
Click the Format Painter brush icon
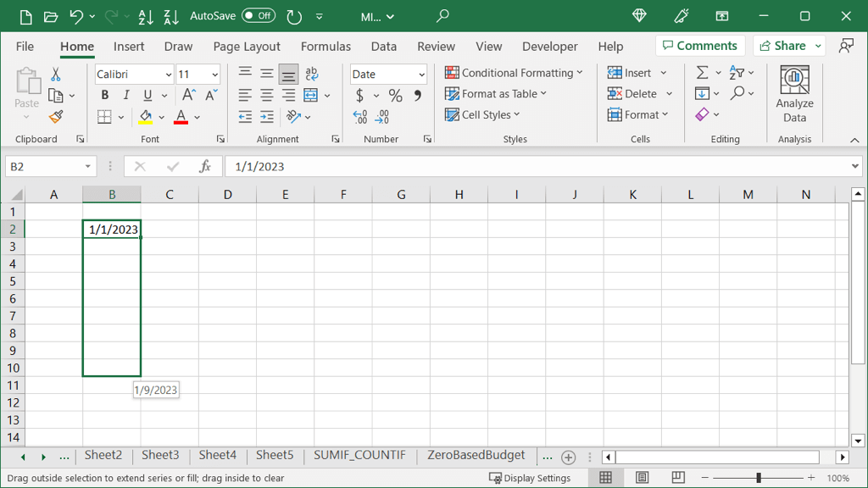56,116
